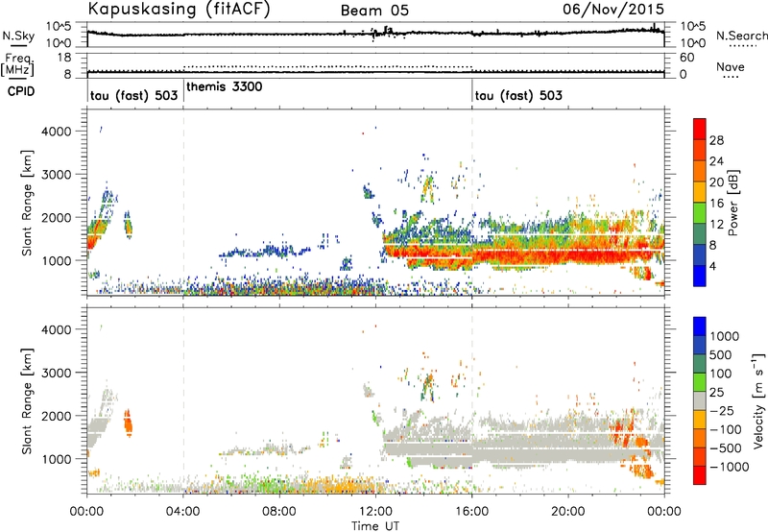Image resolution: width=768 pixels, height=532 pixels.
Task: Click the '16:00' time axis tick label
Action: pyautogui.click(x=471, y=512)
